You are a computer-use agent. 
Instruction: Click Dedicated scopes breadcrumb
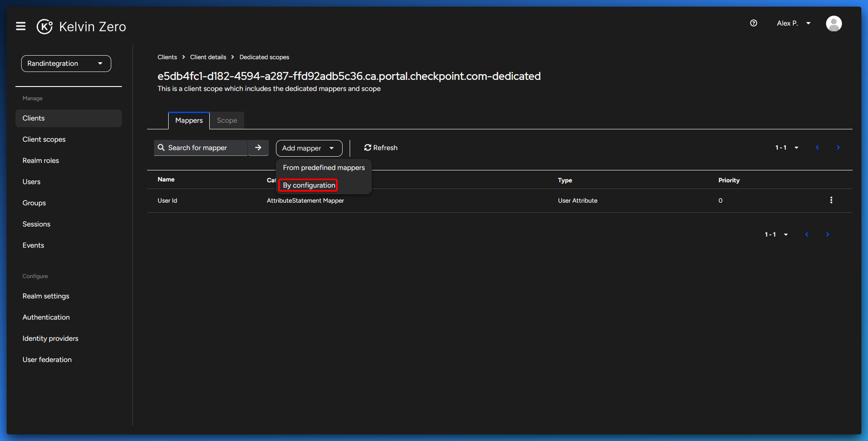264,57
